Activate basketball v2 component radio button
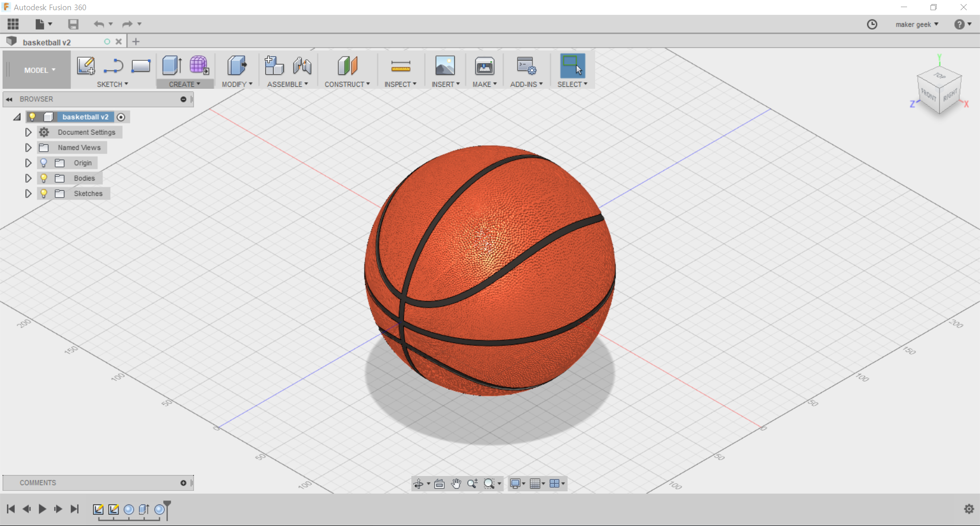Image resolution: width=980 pixels, height=526 pixels. tap(121, 117)
